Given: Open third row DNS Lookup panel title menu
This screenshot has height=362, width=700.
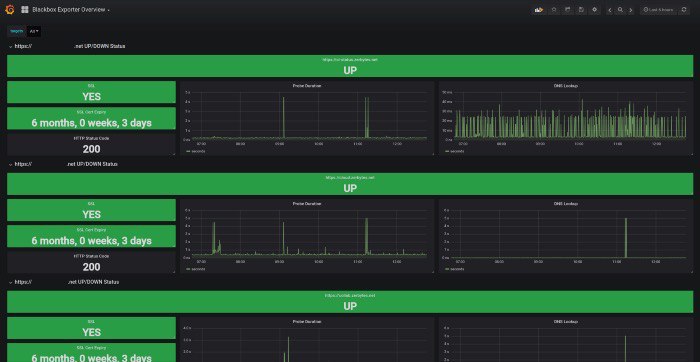Looking at the screenshot, I should click(566, 321).
